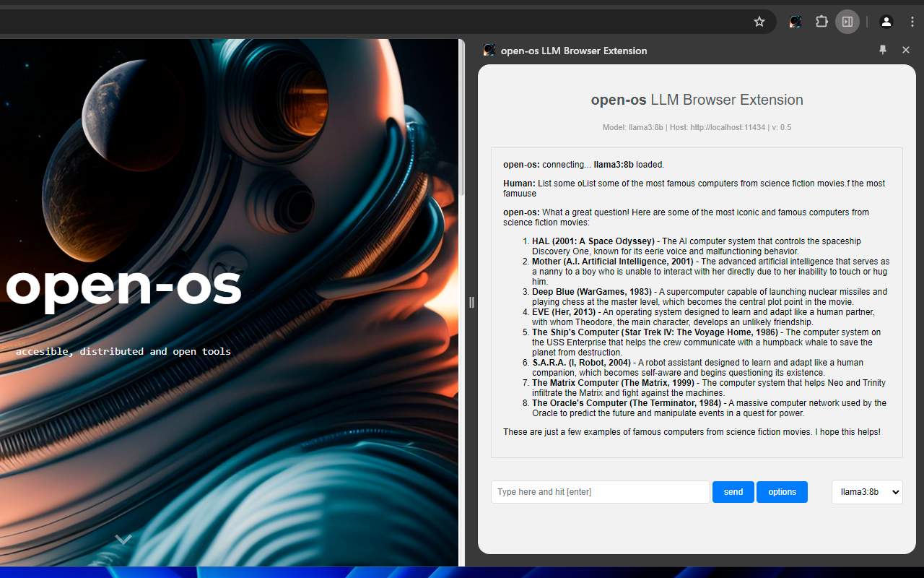
Task: Click the 'Type here and hit [enter]' field
Action: pos(601,492)
